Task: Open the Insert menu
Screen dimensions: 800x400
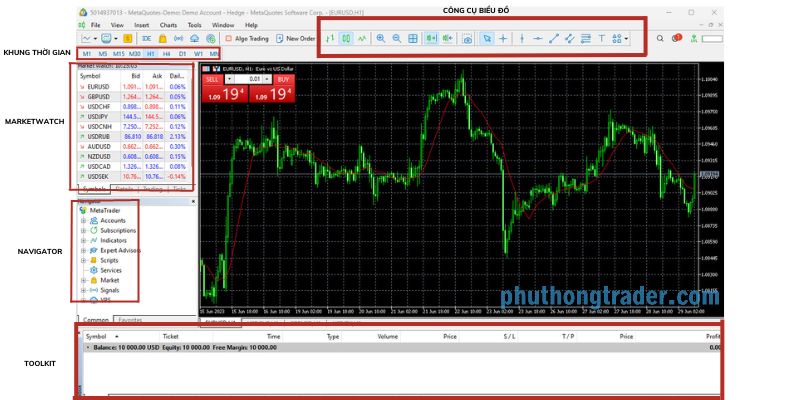Action: (142, 25)
